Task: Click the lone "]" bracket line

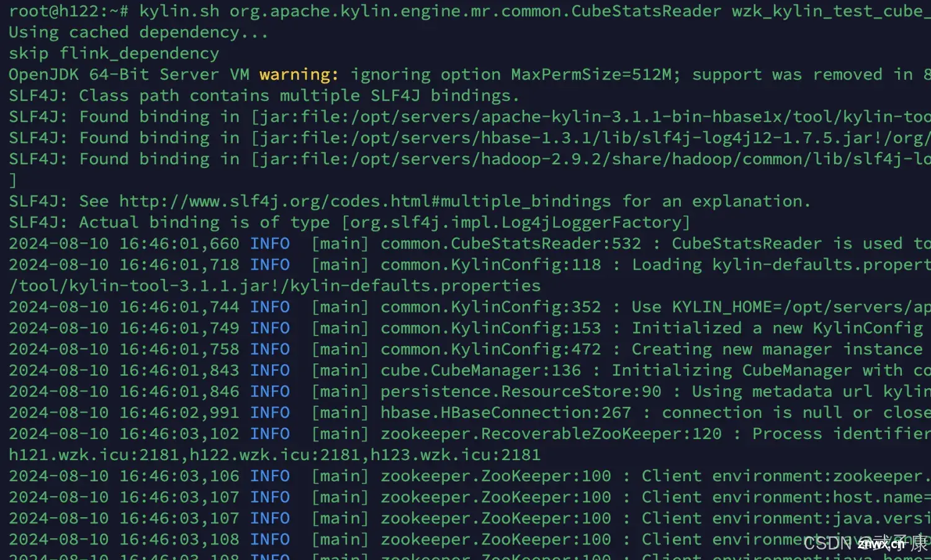Action: pyautogui.click(x=13, y=180)
